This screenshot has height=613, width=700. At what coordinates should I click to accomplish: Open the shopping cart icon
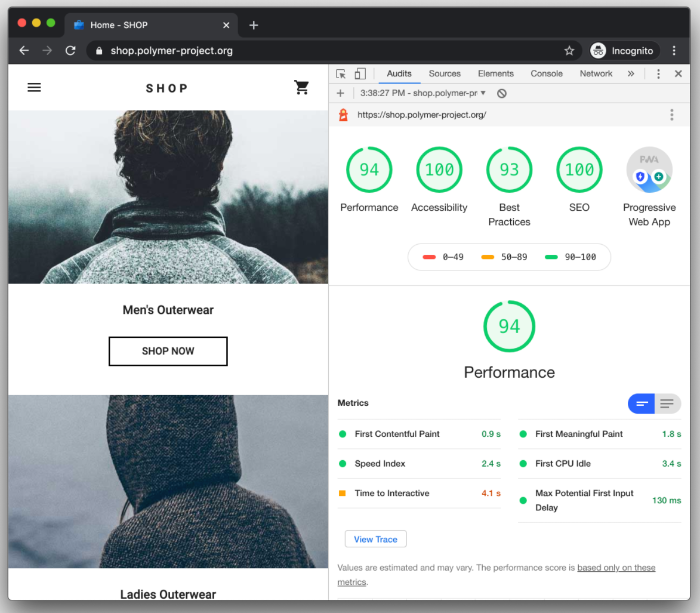tap(302, 88)
